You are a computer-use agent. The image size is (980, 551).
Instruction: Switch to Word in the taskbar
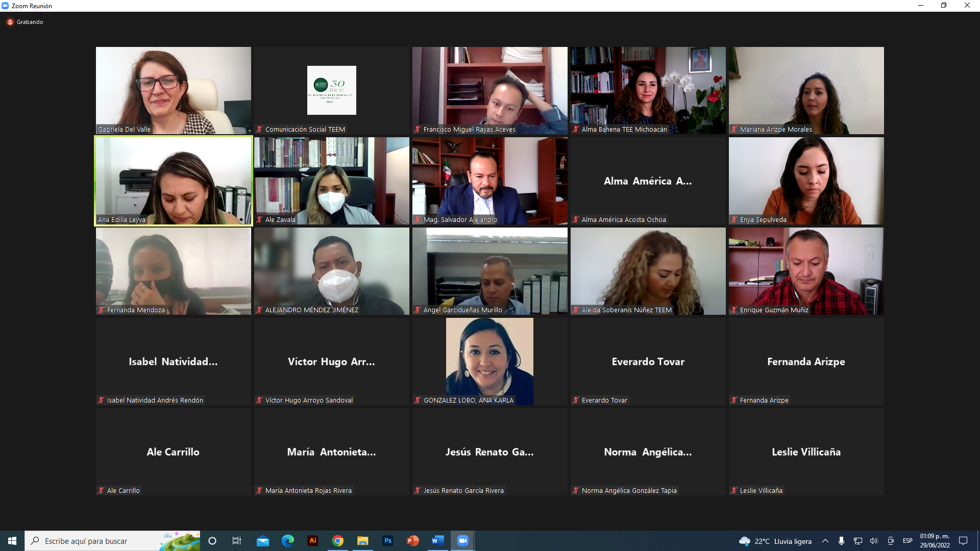[x=437, y=541]
